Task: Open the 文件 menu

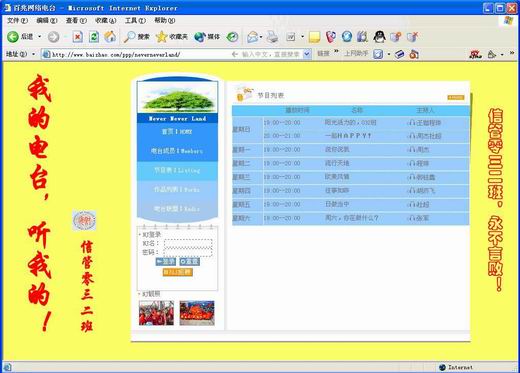Action: point(17,20)
